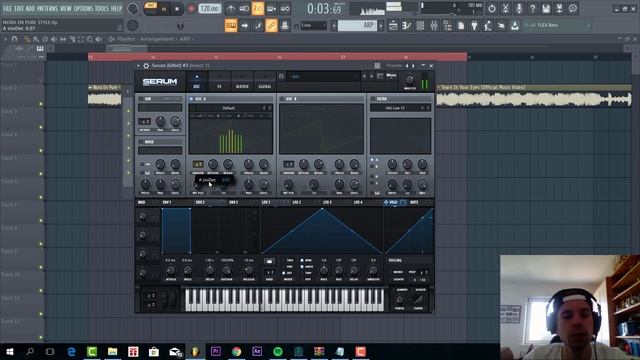Open Line snap dropdown in toolbar
The width and height of the screenshot is (640, 360).
314,26
